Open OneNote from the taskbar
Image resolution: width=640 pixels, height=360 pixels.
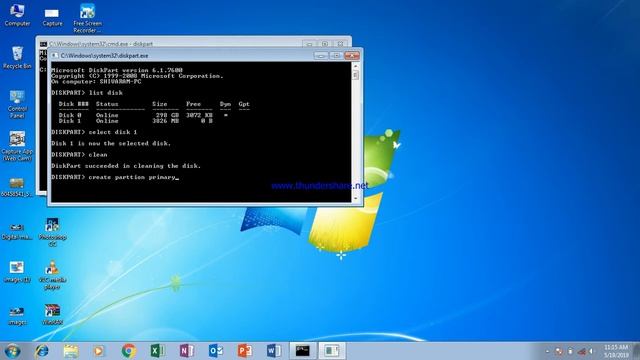pos(187,351)
